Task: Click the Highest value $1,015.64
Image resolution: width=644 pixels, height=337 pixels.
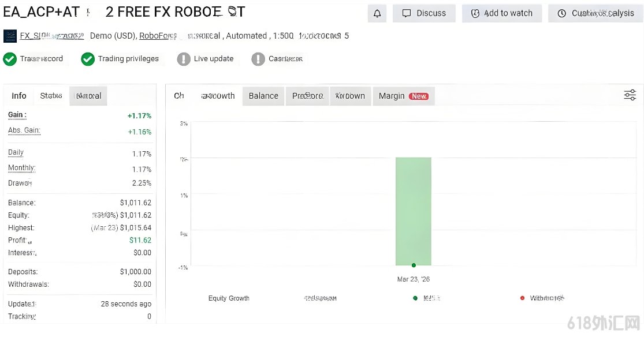Action: point(136,228)
